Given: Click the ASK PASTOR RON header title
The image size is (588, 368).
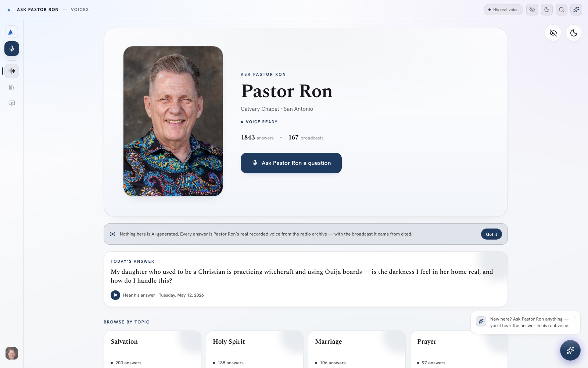Looking at the screenshot, I should [37, 10].
